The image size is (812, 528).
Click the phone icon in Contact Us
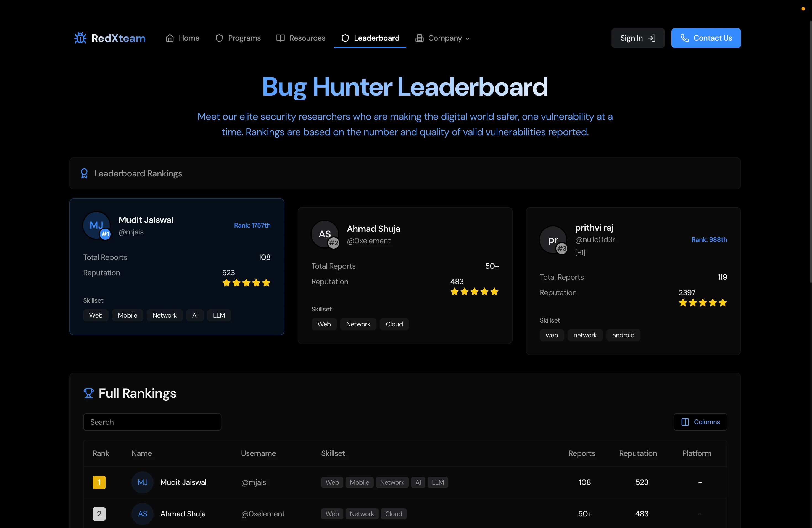tap(684, 38)
